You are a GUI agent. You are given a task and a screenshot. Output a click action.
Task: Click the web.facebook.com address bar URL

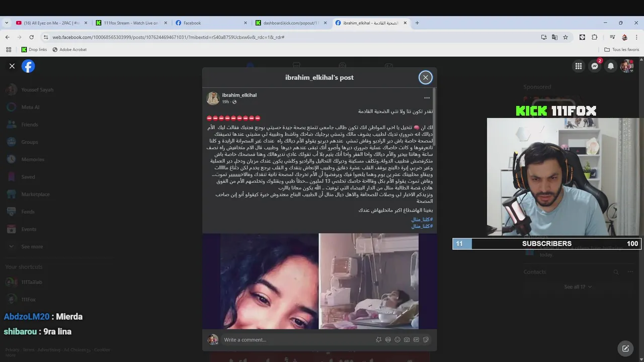(169, 37)
